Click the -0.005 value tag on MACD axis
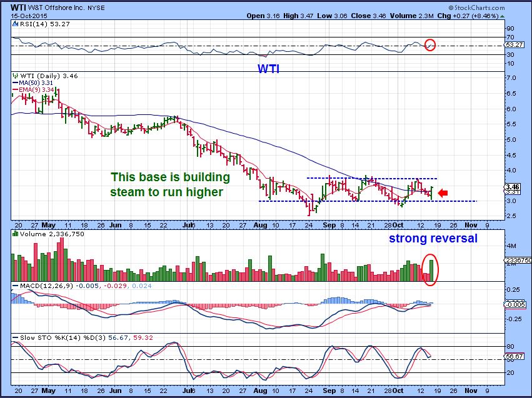Image resolution: width=532 pixels, height=398 pixels. (515, 304)
